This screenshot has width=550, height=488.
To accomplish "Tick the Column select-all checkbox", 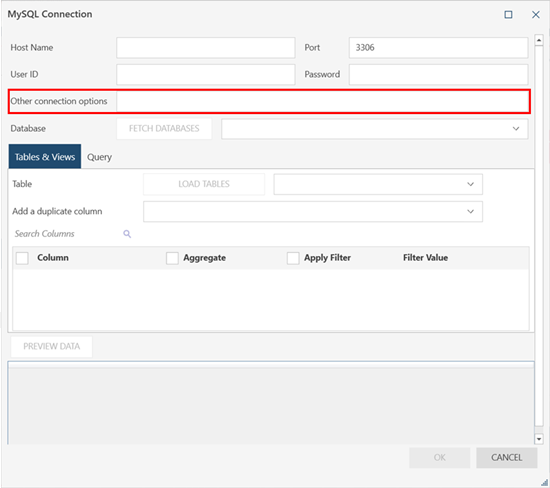I will (x=22, y=258).
